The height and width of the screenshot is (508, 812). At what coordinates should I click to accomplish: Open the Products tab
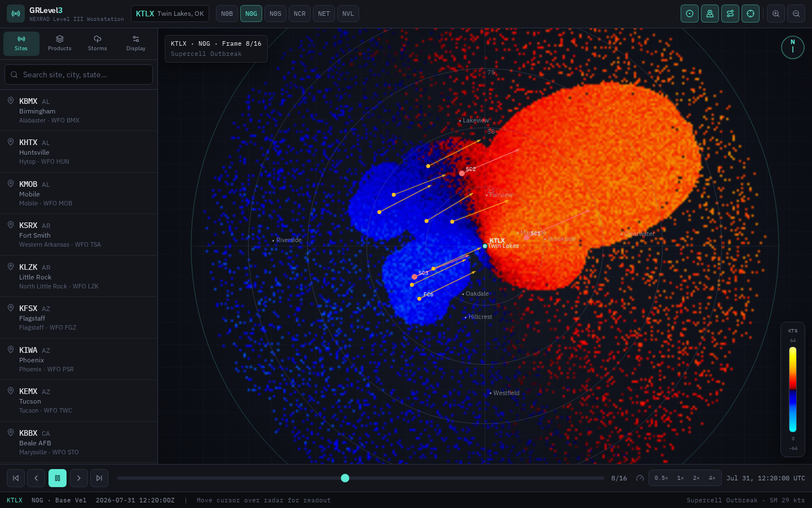(60, 43)
